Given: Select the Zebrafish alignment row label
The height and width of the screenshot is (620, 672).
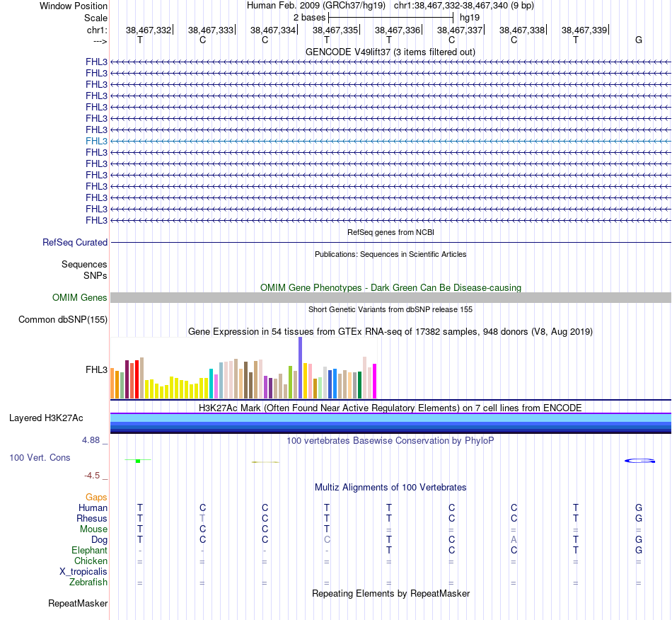Looking at the screenshot, I should click(88, 582).
